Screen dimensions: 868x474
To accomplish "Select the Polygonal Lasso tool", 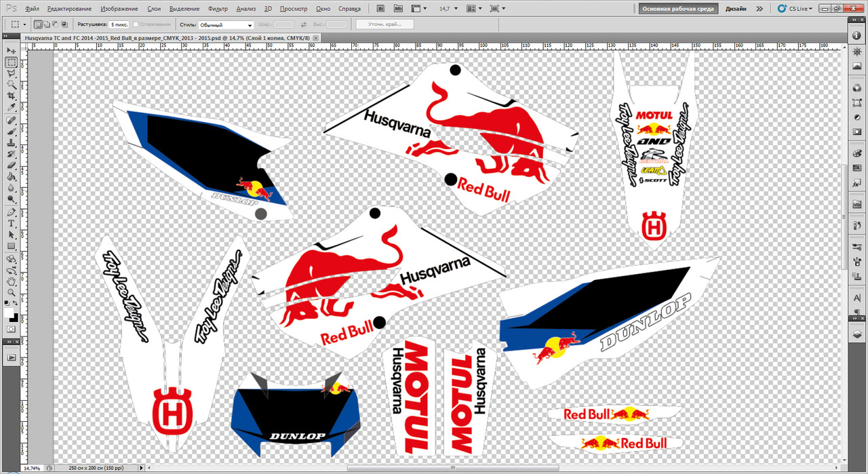I will (12, 74).
